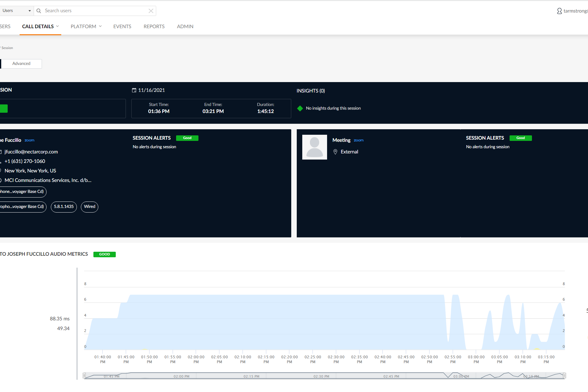Expand the Platform menu chevron
Viewport: 588px width, 392px height.
click(x=100, y=27)
